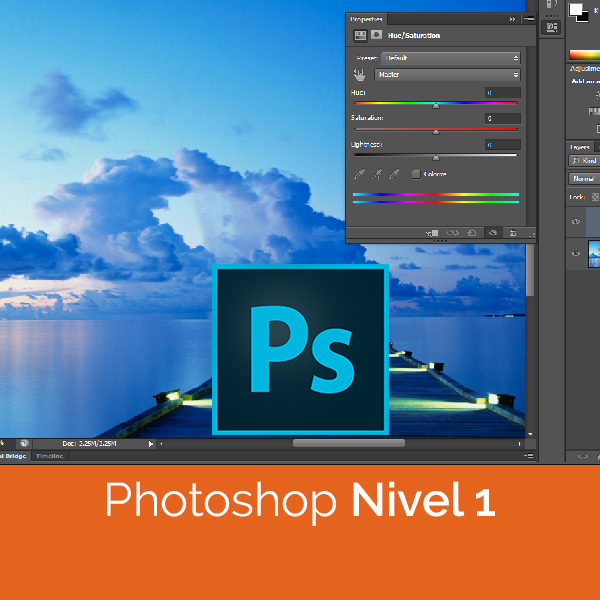Click the clip to layer icon

click(433, 233)
